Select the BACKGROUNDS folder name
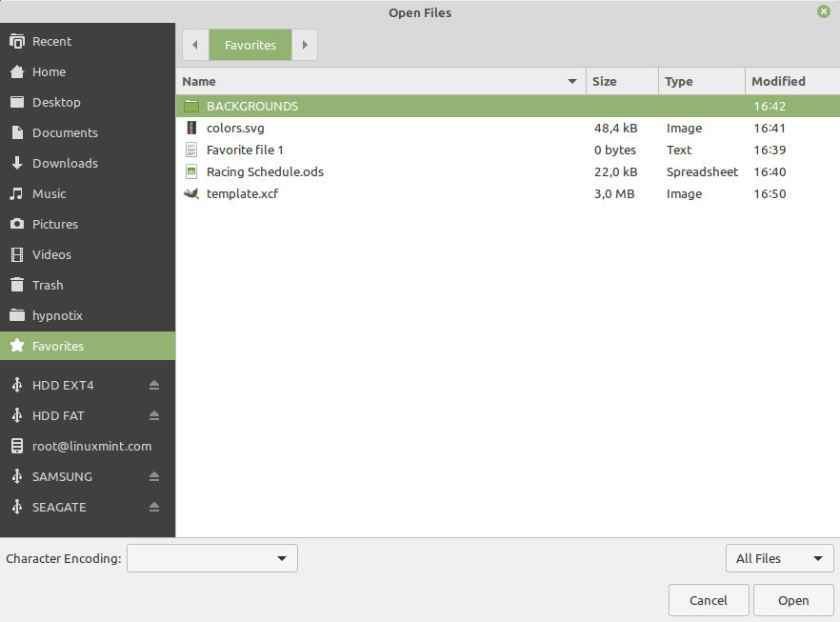This screenshot has height=622, width=840. (252, 106)
